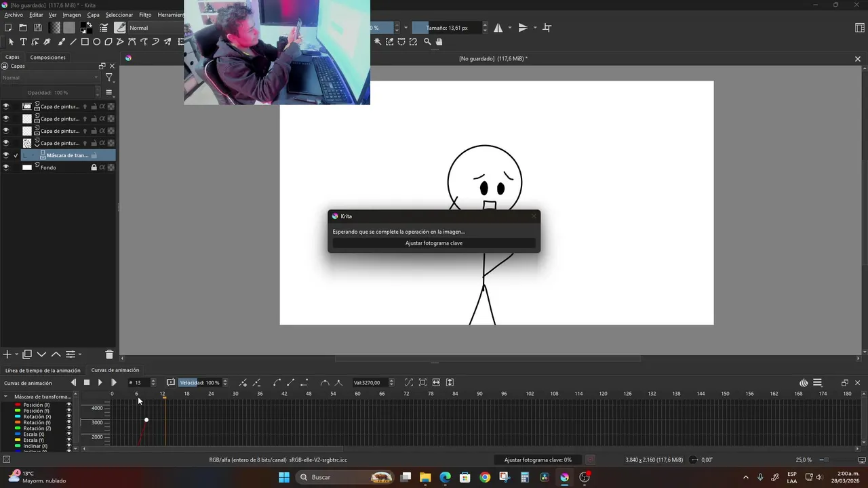Viewport: 868px width, 488px height.
Task: Create a new document icon
Action: point(8,28)
